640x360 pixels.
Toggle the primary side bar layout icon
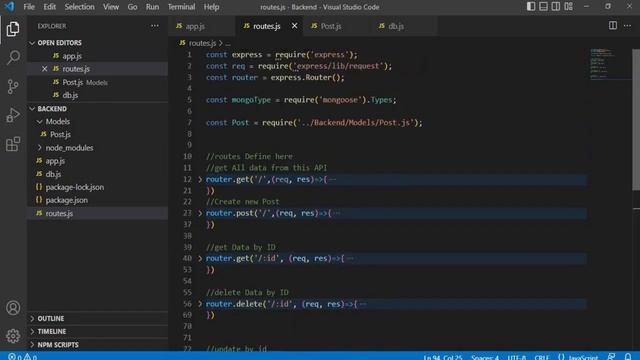pos(531,6)
